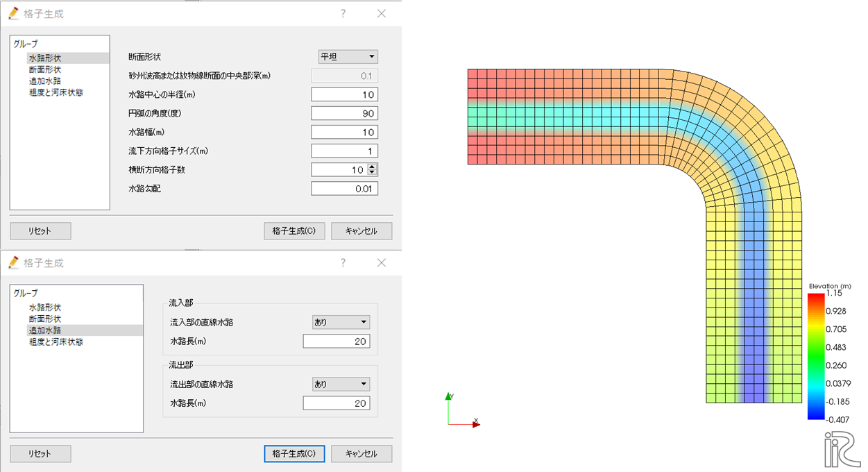Click the 水路幅(m) input field

[x=344, y=132]
